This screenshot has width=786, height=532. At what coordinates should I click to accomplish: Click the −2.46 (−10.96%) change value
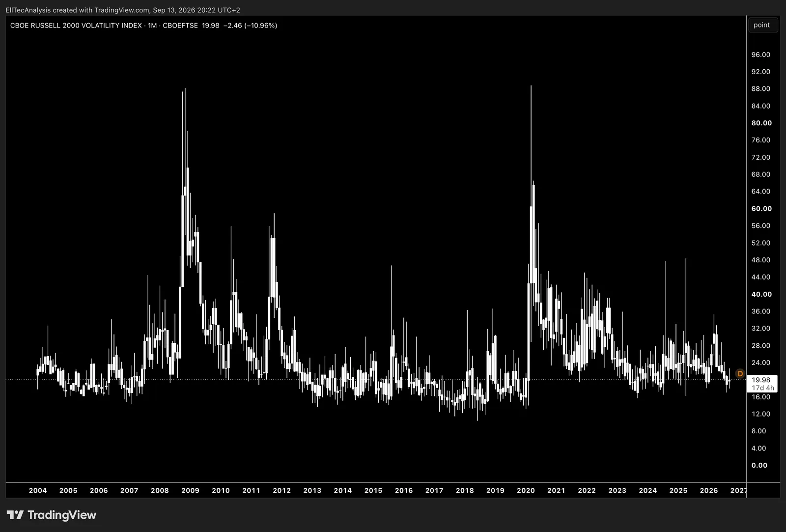250,26
